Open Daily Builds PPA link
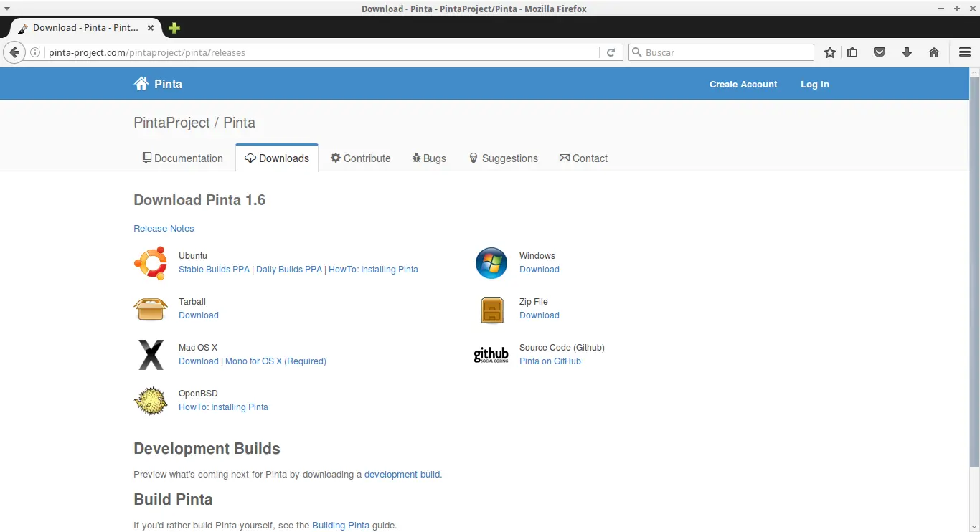The image size is (980, 532). tap(289, 270)
